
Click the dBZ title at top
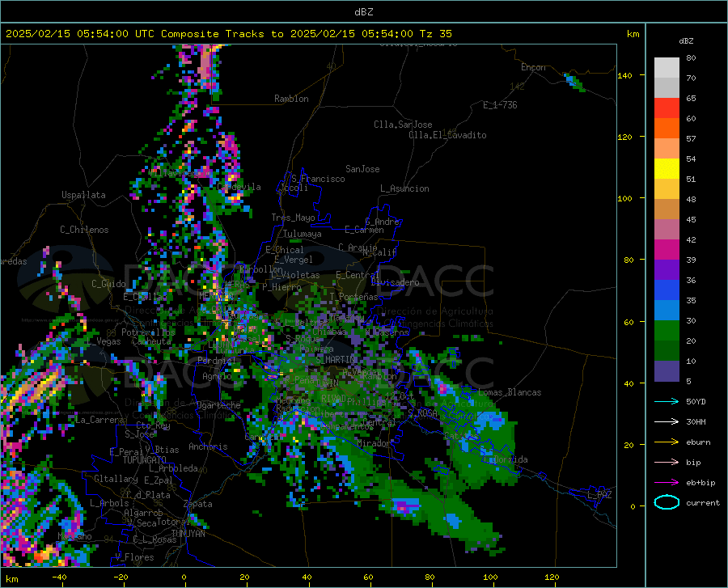[x=363, y=12]
